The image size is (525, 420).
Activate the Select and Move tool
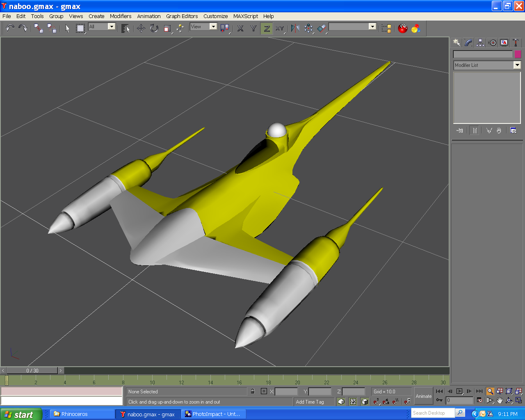pyautogui.click(x=141, y=28)
